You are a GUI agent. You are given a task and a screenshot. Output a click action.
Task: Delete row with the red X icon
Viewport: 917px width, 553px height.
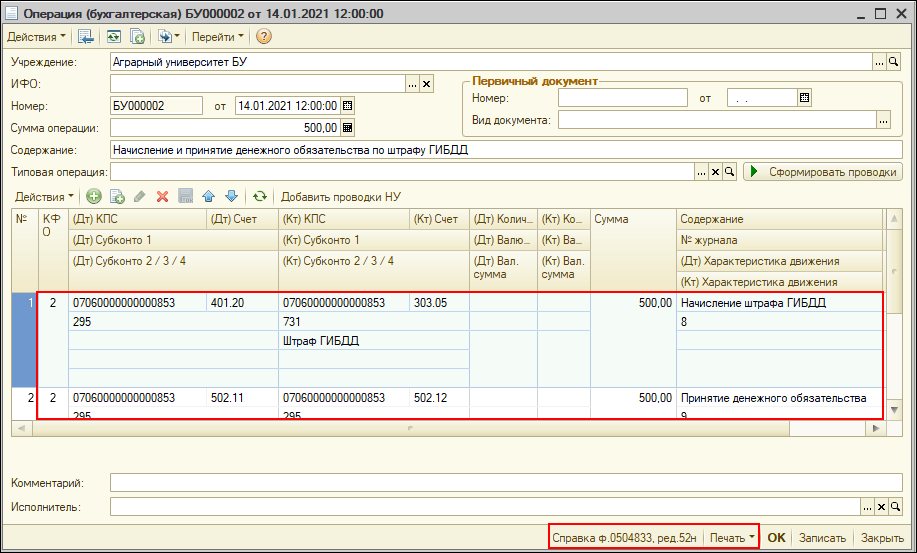coord(162,197)
